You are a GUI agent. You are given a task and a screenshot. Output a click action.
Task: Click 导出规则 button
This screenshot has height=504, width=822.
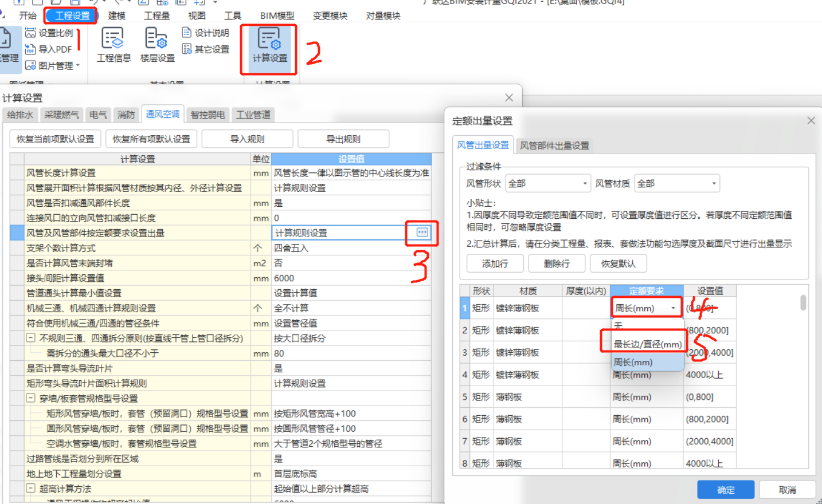343,139
